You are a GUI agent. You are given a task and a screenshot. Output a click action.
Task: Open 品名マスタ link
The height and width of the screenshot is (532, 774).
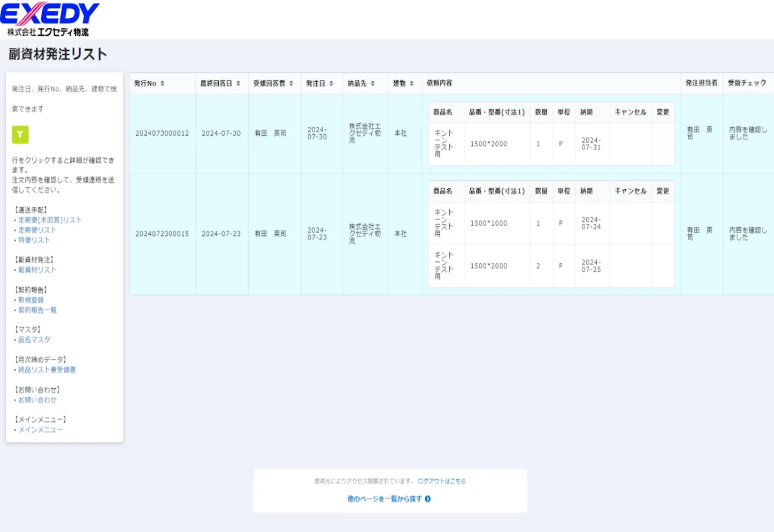click(34, 340)
